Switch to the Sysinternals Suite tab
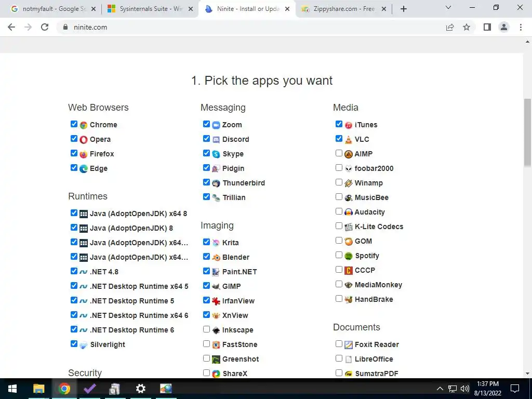The width and height of the screenshot is (532, 399). [x=150, y=9]
